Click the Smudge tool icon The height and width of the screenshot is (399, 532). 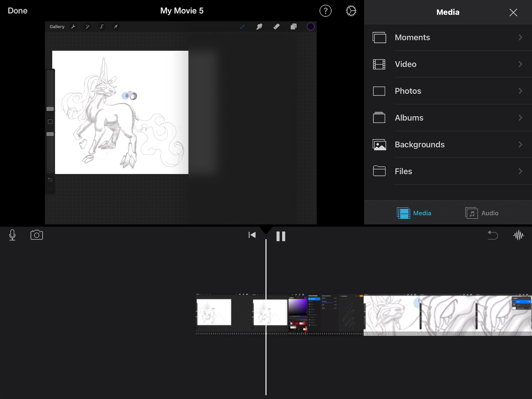259,27
